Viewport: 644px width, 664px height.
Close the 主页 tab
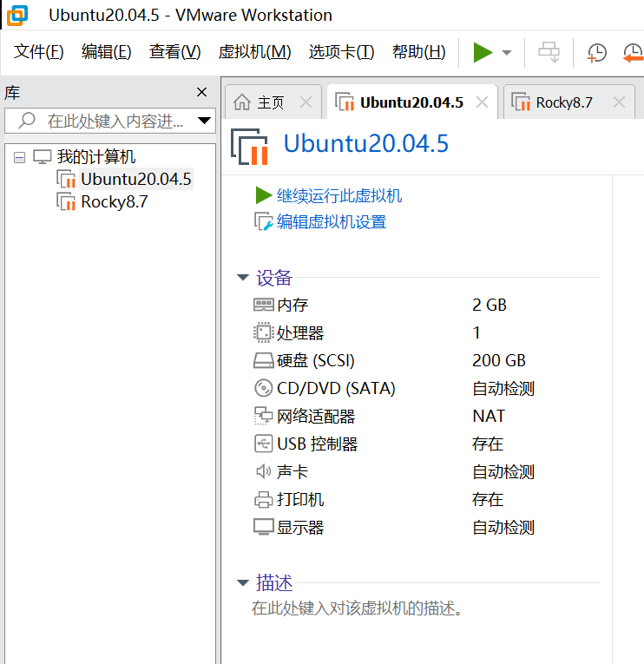(x=306, y=102)
